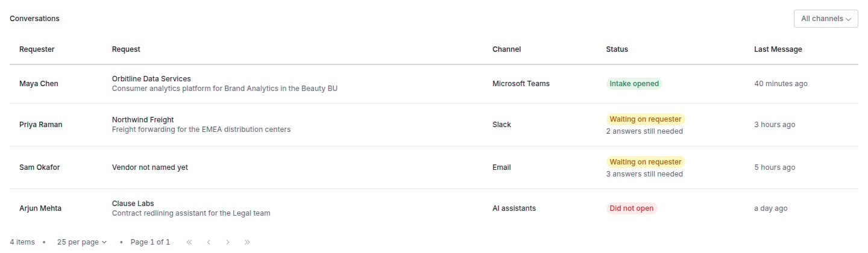This screenshot has height=253, width=868.
Task: Click the AI assistants channel cell
Action: (x=514, y=208)
